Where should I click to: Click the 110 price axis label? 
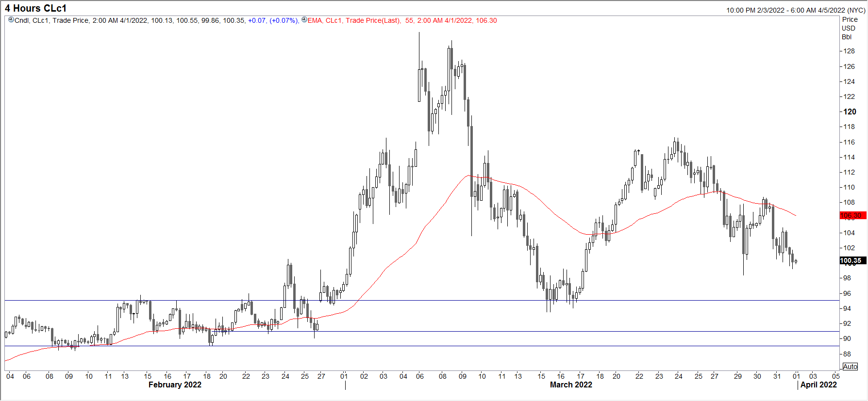[x=849, y=187]
